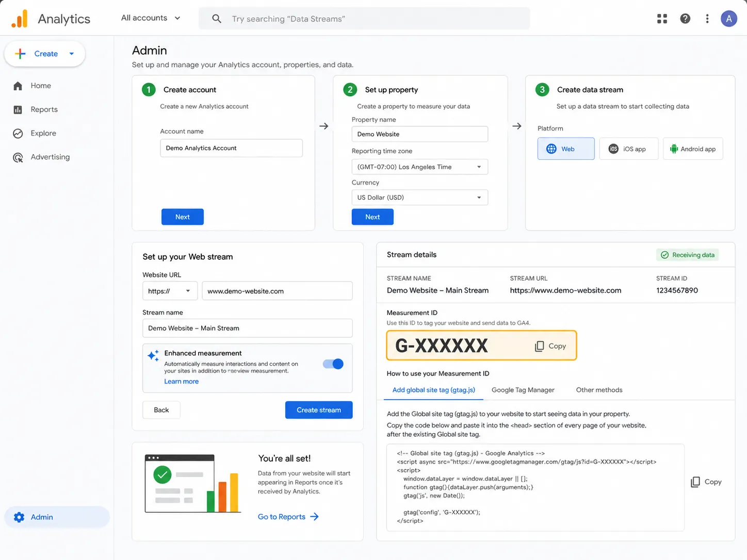The image size is (747, 560).
Task: Click the Admin gear icon
Action: coord(19,517)
